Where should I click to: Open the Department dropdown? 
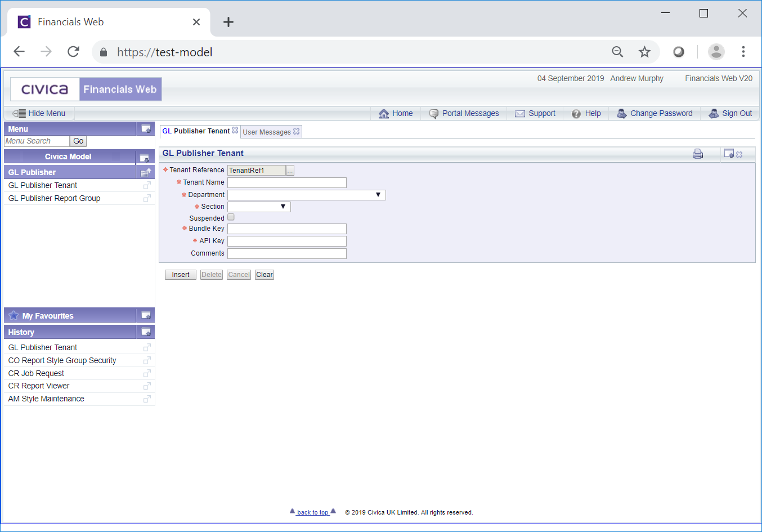coord(307,195)
